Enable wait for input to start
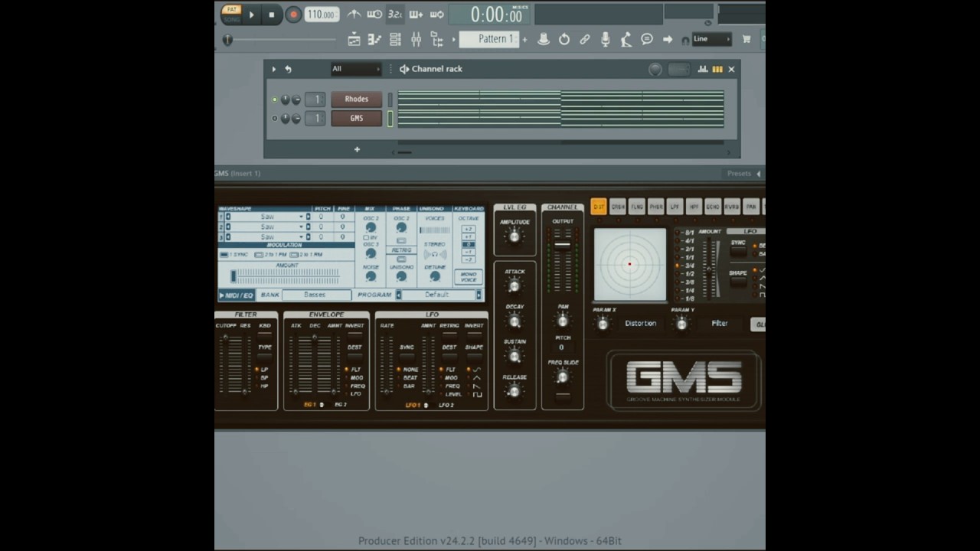Viewport: 980px width, 551px height. tap(374, 14)
